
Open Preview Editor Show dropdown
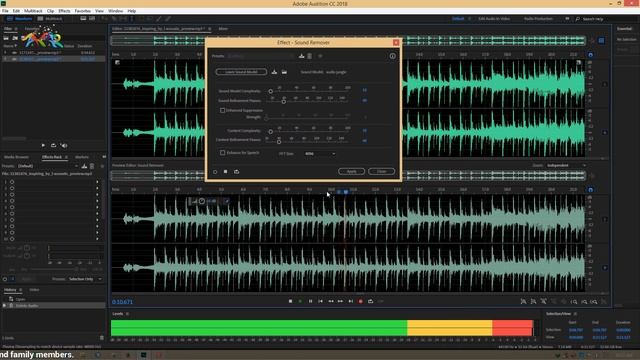click(x=567, y=165)
